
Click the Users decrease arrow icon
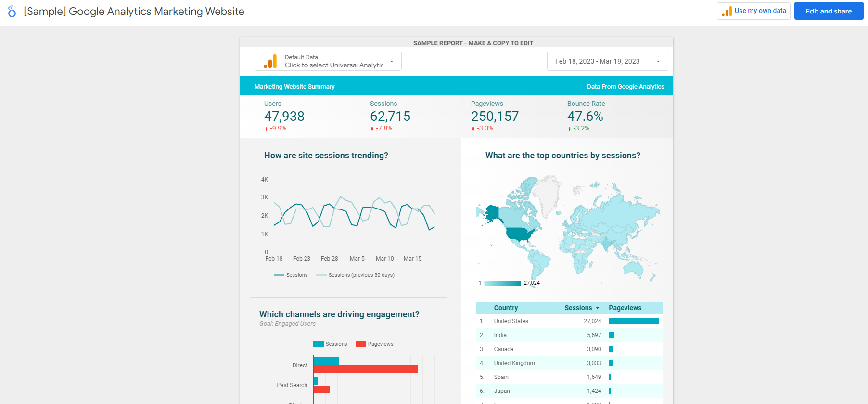(266, 129)
